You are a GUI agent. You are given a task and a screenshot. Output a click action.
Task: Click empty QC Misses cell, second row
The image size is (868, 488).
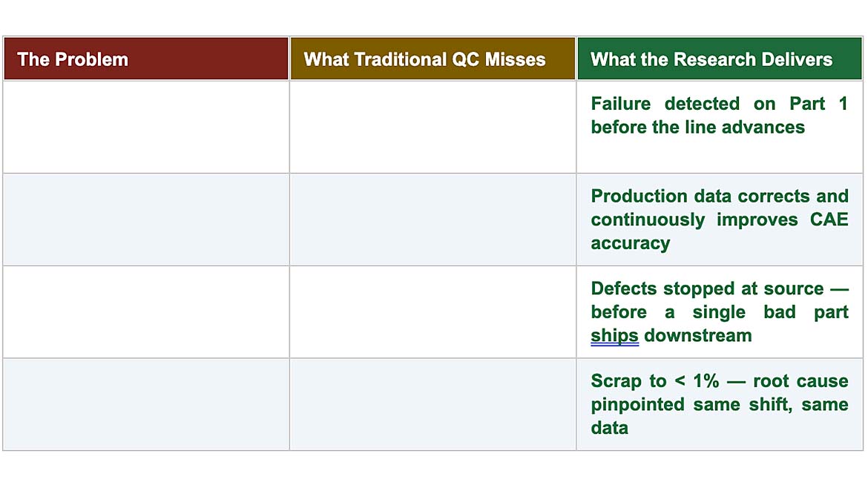point(433,220)
